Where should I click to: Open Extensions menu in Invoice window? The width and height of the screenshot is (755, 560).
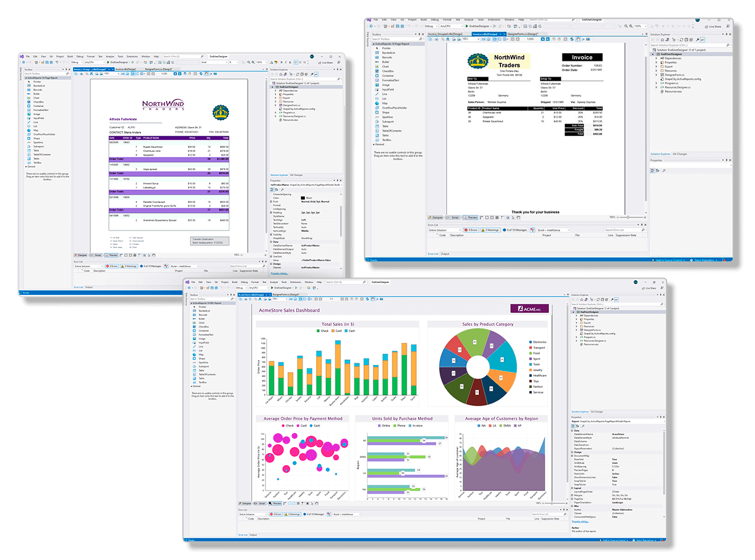494,20
